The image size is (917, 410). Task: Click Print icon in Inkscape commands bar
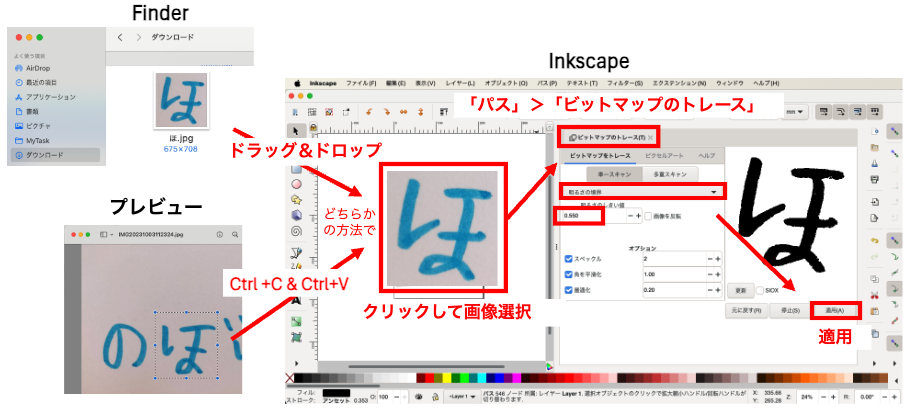[x=875, y=178]
